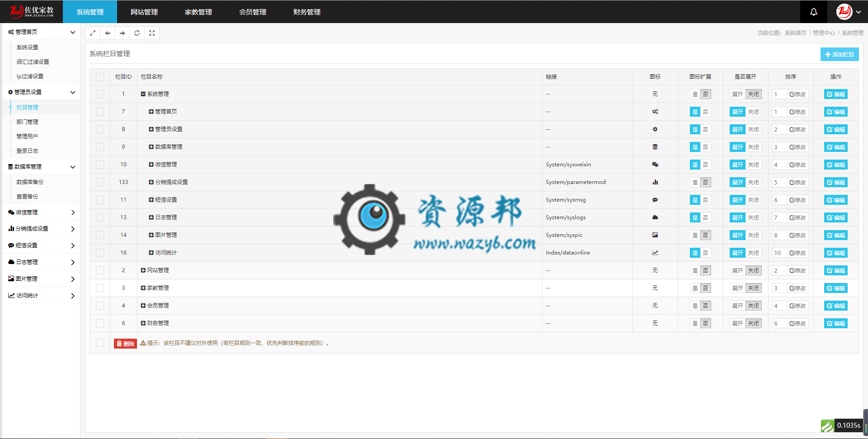
Task: Click the sort order field for 微信管理
Action: (x=779, y=165)
